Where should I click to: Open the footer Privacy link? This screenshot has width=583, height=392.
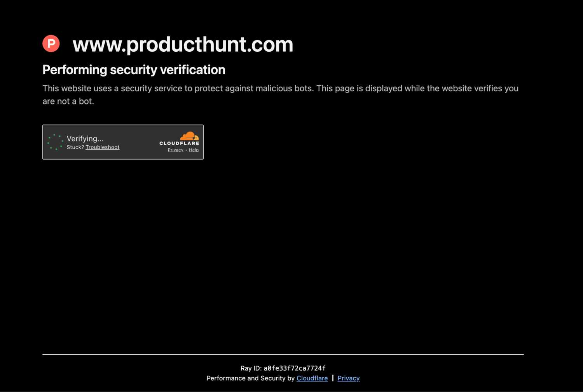point(349,378)
